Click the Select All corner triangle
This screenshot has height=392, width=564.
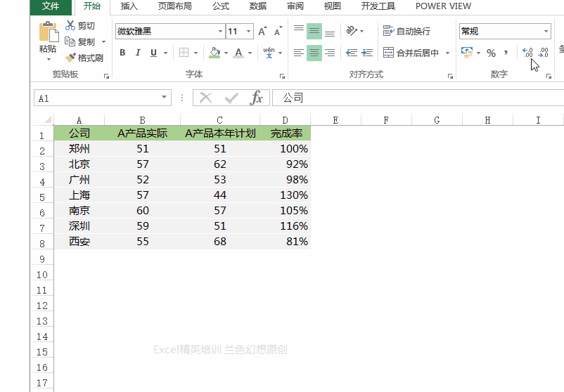[x=48, y=119]
